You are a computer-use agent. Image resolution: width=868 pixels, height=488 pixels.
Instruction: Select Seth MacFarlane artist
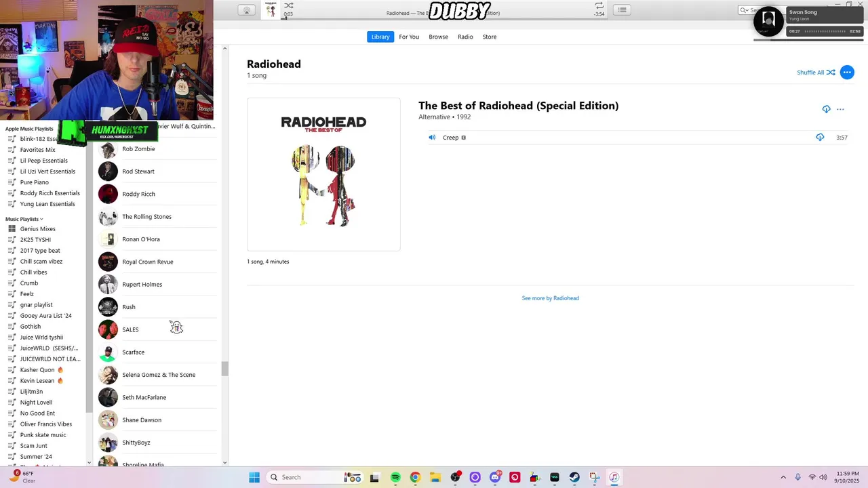157,397
